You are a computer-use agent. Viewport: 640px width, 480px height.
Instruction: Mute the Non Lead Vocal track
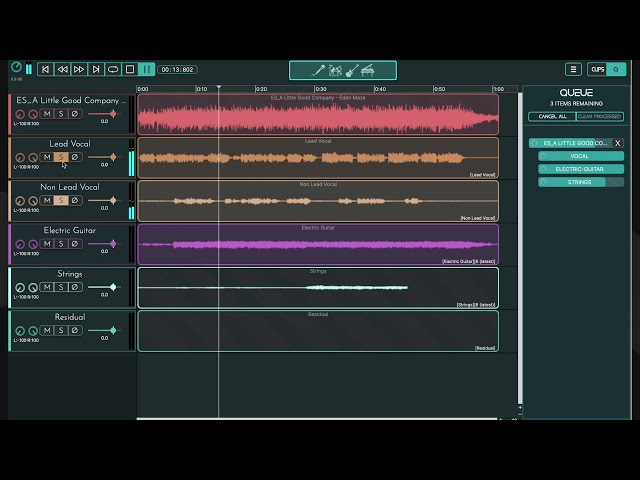47,200
